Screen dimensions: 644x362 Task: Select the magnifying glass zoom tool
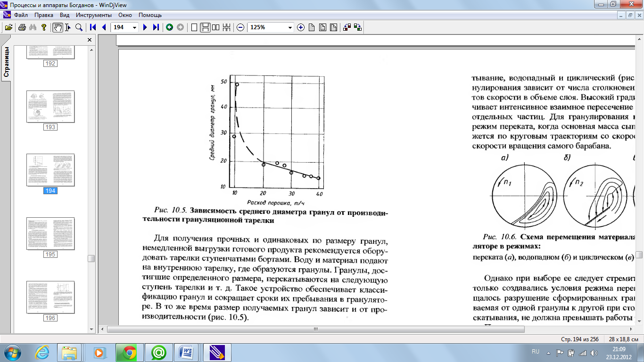pyautogui.click(x=79, y=27)
